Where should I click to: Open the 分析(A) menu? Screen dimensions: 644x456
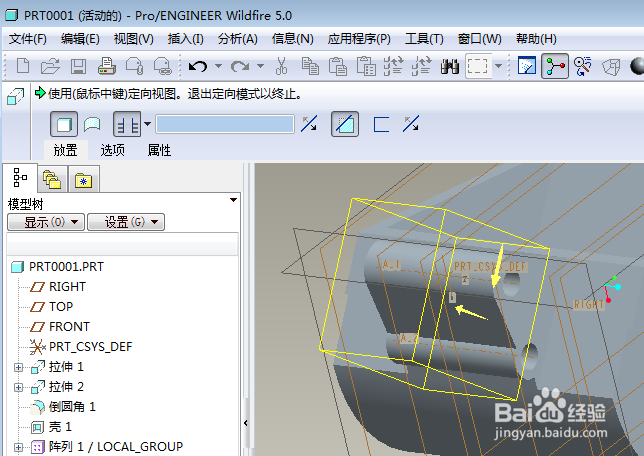coord(238,39)
